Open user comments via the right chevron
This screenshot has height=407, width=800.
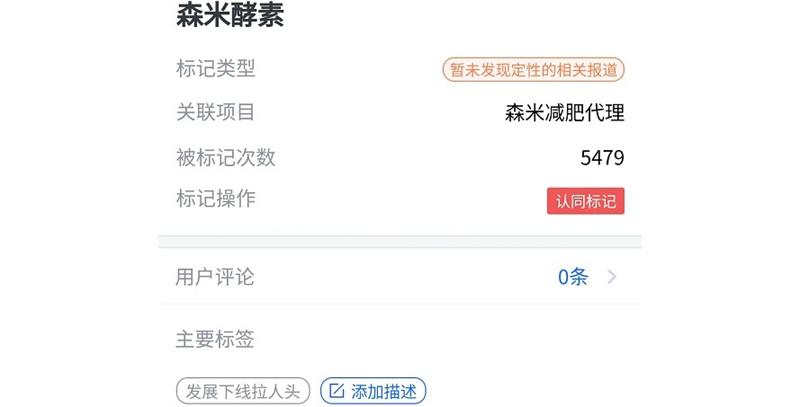pyautogui.click(x=612, y=277)
